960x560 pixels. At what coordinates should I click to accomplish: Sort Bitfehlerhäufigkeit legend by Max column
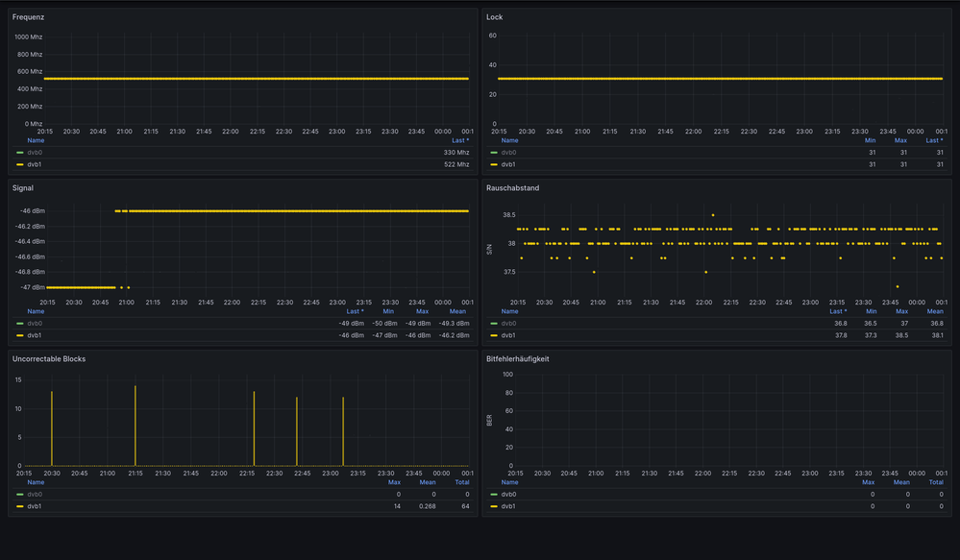click(868, 482)
